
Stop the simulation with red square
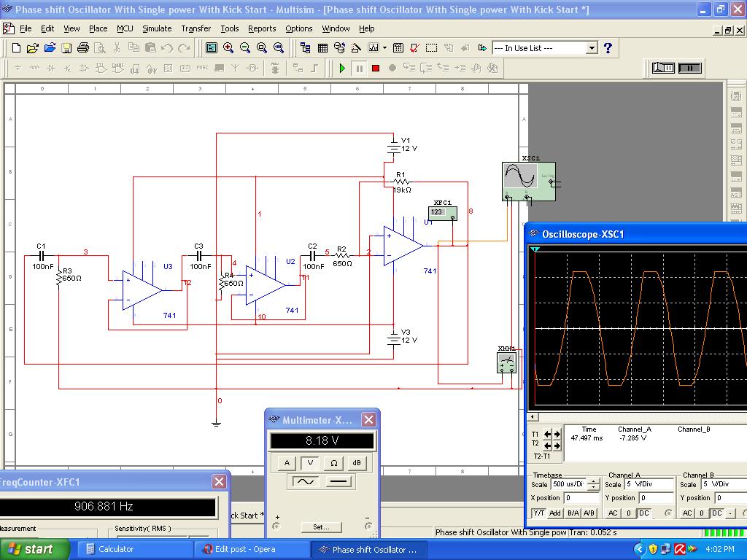pos(376,68)
